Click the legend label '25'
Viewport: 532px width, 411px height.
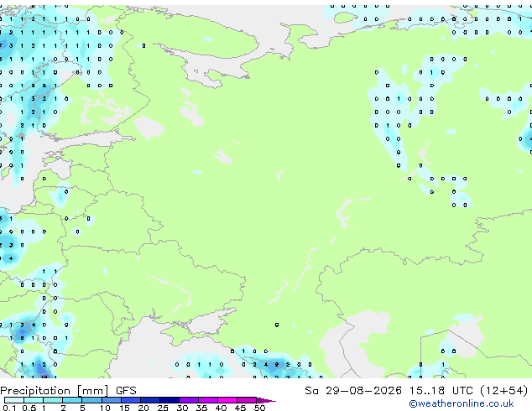pyautogui.click(x=163, y=408)
